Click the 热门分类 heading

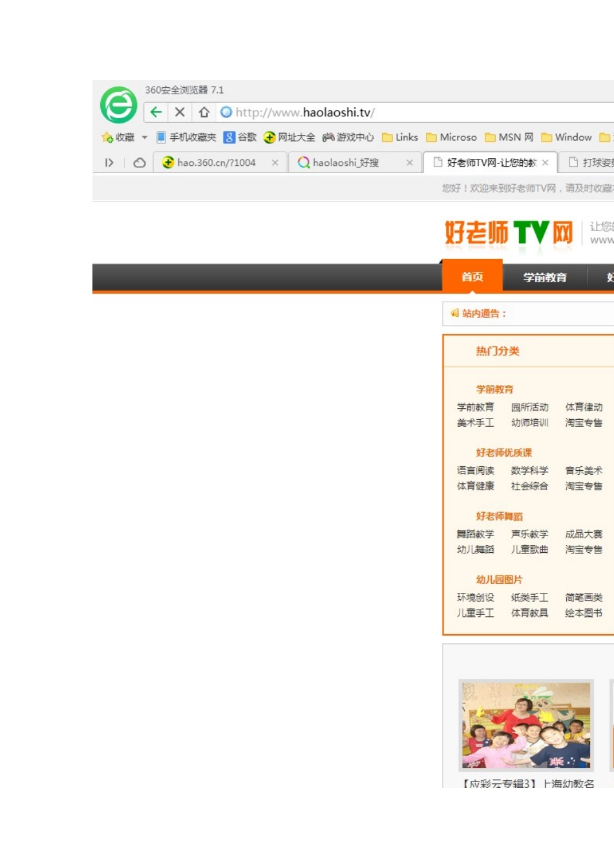click(x=498, y=351)
